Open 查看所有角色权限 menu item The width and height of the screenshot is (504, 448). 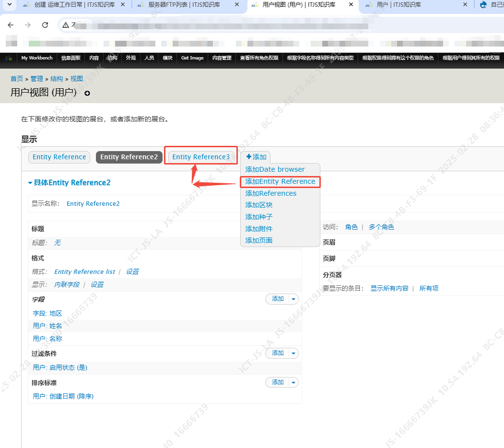point(259,58)
